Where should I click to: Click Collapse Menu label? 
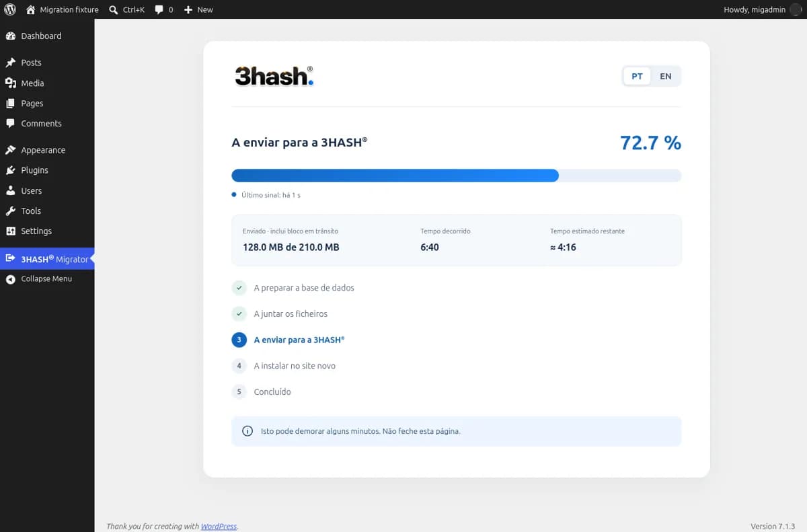[46, 279]
